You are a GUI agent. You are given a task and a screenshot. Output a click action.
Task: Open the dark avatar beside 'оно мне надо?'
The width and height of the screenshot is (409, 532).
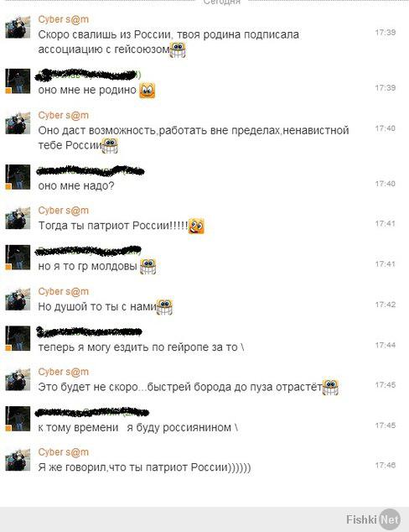[18, 177]
